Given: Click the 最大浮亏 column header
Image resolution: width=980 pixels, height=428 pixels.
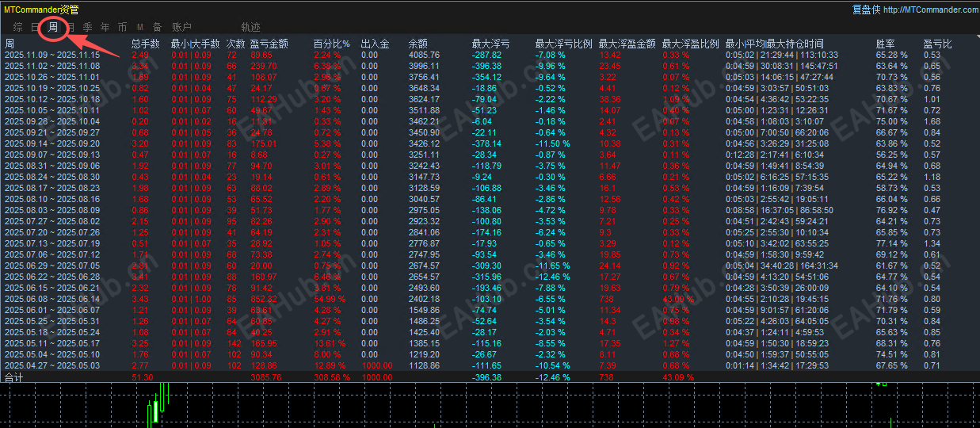Looking at the screenshot, I should (x=490, y=44).
